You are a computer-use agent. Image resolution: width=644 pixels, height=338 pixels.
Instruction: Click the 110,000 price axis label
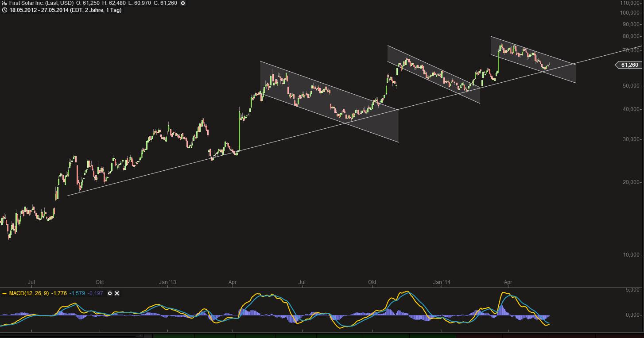pos(630,3)
